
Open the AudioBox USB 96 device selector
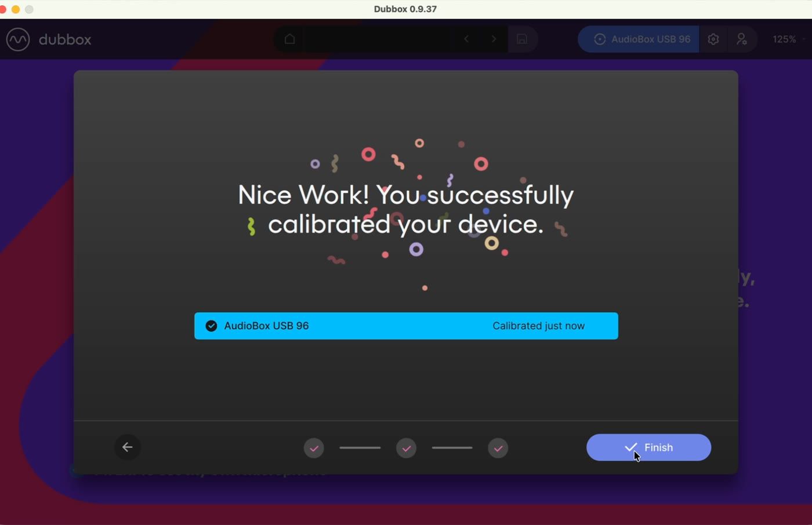tap(639, 39)
